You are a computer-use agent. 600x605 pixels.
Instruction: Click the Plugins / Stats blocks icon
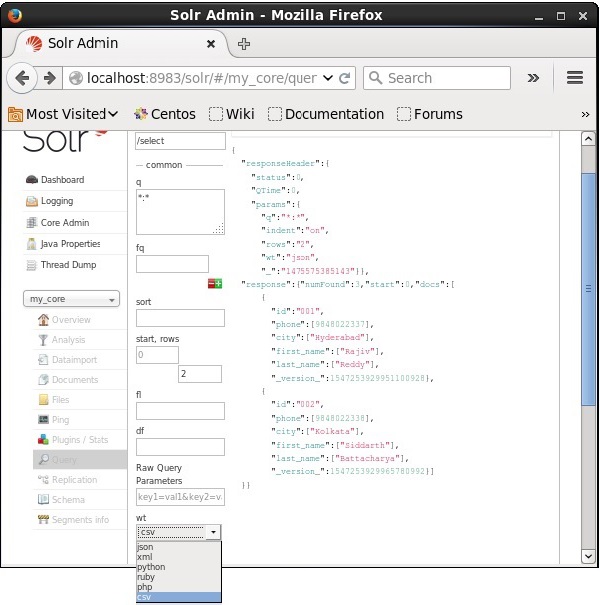pos(43,439)
